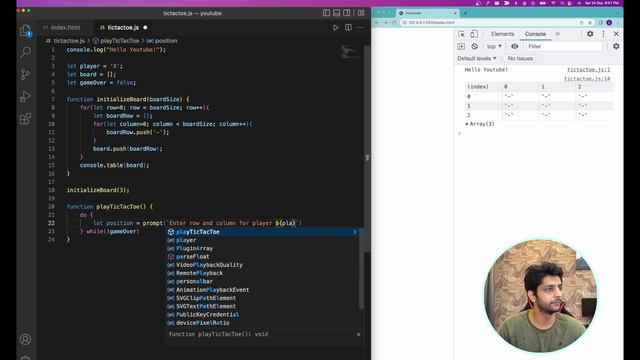Image resolution: width=640 pixels, height=360 pixels.
Task: Switch to the index.html editor tab
Action: [x=62, y=27]
